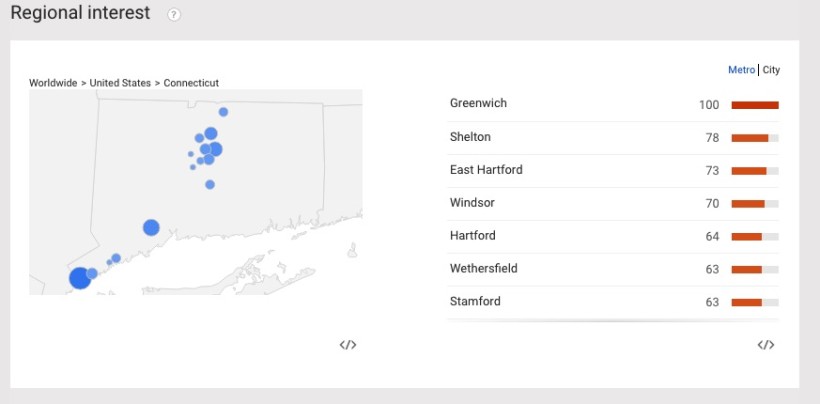This screenshot has width=820, height=404.
Task: Go to Worldwide in the breadcrumb
Action: (x=53, y=83)
